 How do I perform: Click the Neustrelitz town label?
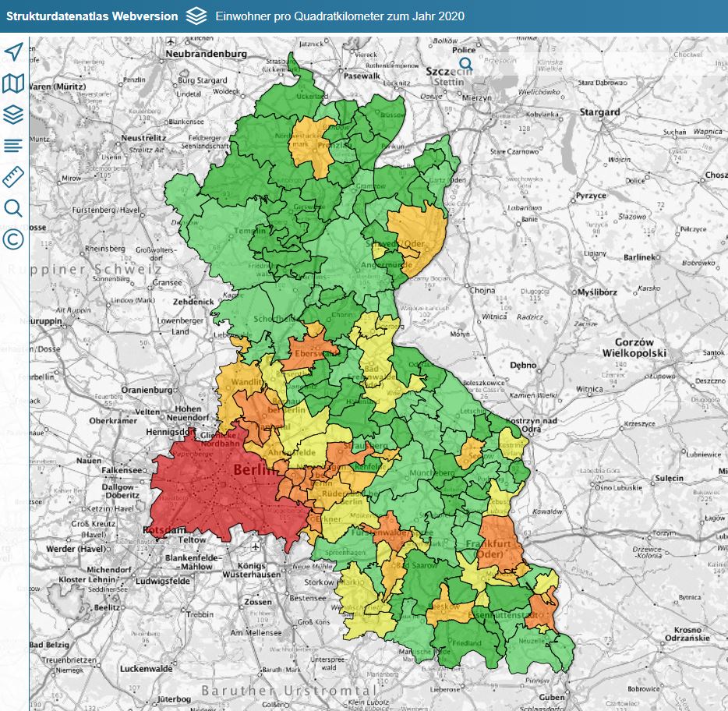(143, 138)
